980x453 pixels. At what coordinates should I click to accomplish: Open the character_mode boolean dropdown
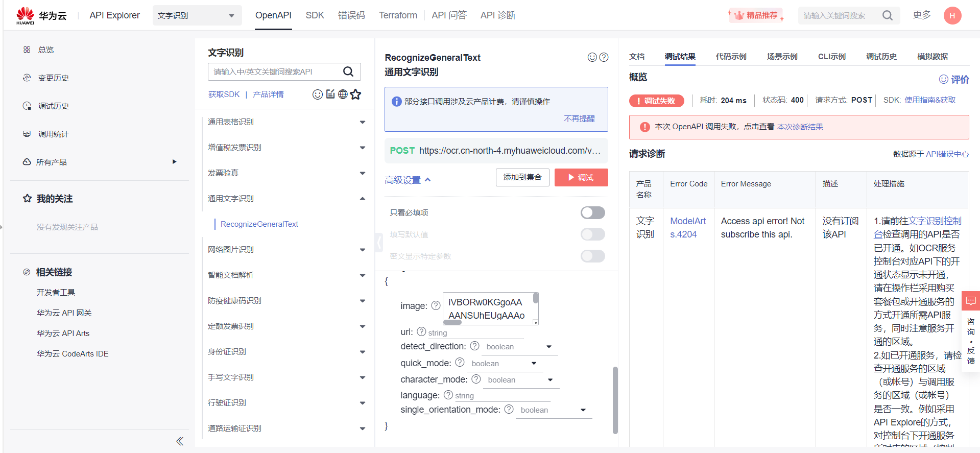[x=520, y=380]
